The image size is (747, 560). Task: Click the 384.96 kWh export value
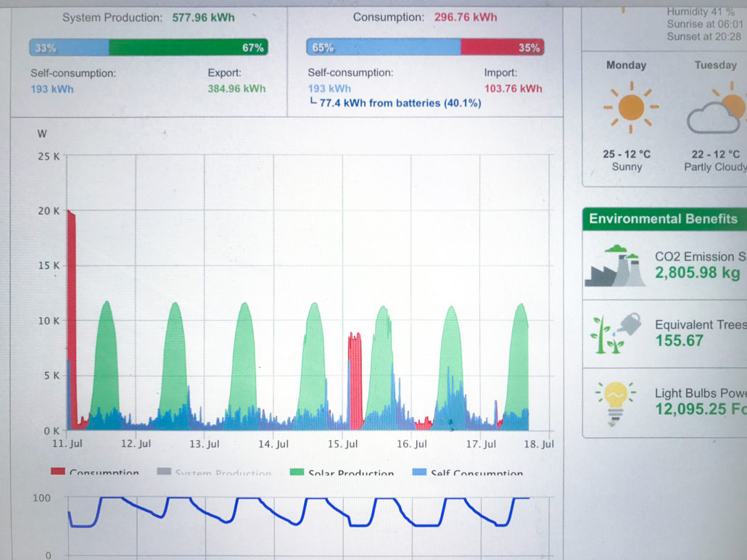pyautogui.click(x=236, y=88)
